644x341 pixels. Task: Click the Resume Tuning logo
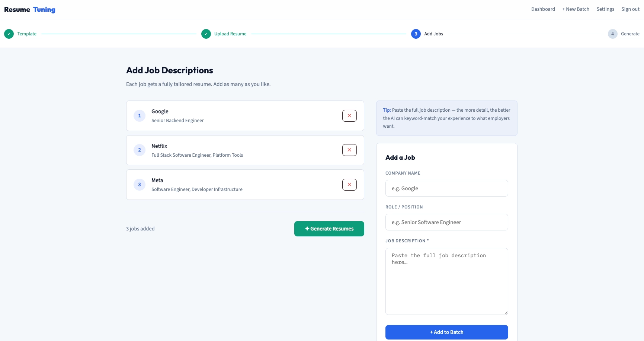[29, 9]
